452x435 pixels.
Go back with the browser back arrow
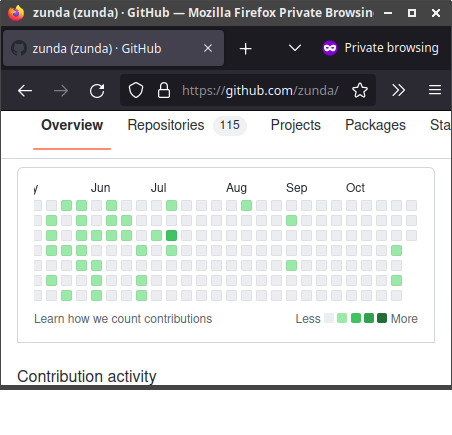25,90
